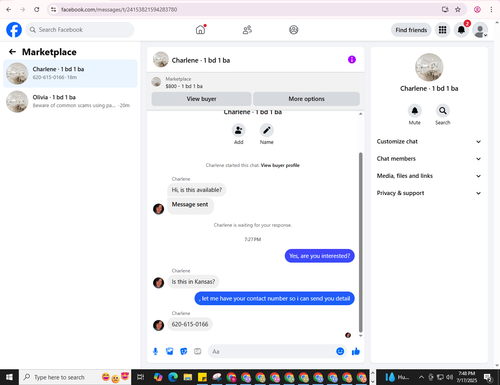The width and height of the screenshot is (500, 385).
Task: Show hidden system tray icons
Action: pos(421,377)
